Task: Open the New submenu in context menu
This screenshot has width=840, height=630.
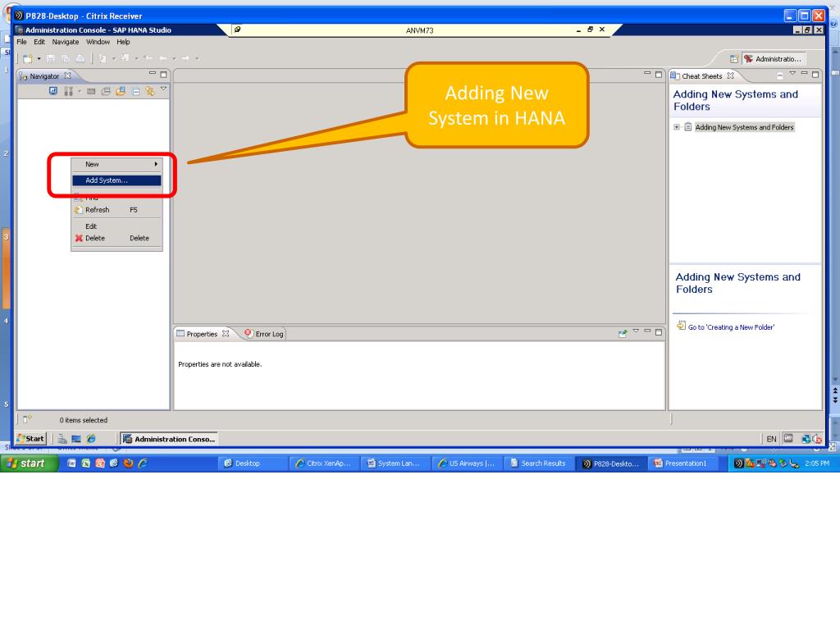Action: pos(116,164)
